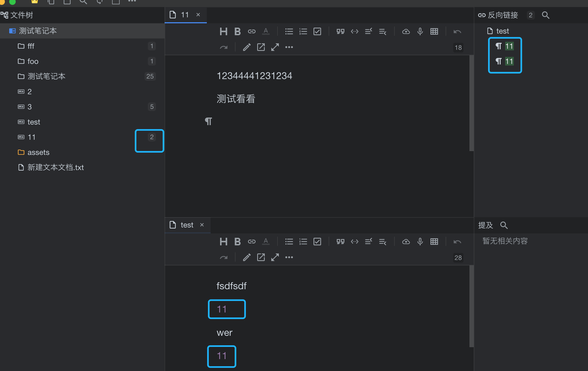
Task: Open first purple 11 link in test
Action: 222,309
